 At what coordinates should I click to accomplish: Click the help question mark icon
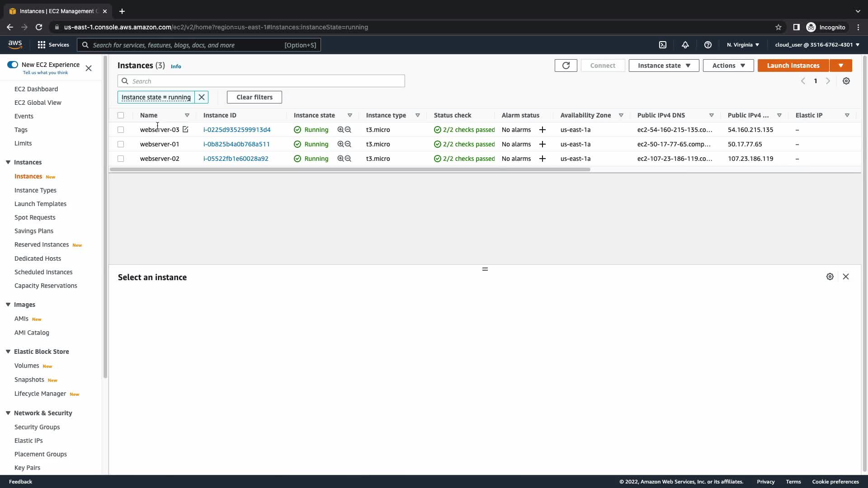708,45
